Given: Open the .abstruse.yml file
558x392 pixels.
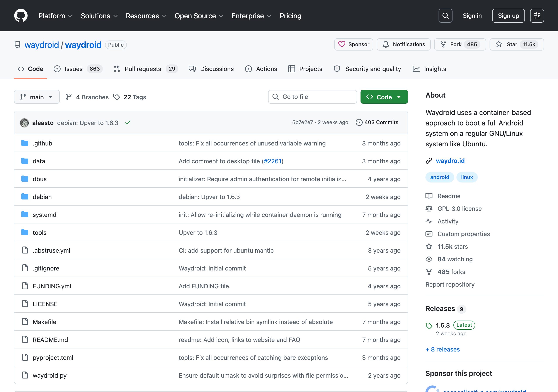Looking at the screenshot, I should (51, 250).
